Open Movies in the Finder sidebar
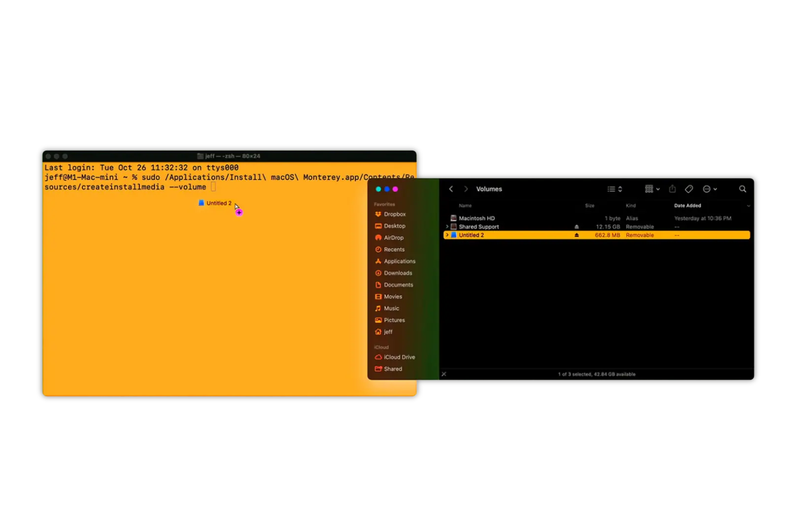798x532 pixels. click(389, 297)
